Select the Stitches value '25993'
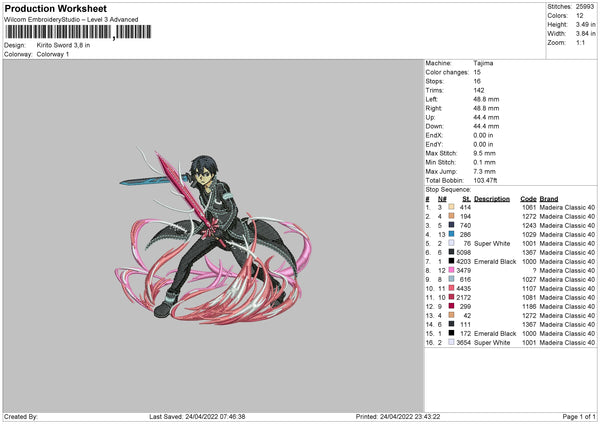This screenshot has width=600, height=424. click(585, 7)
